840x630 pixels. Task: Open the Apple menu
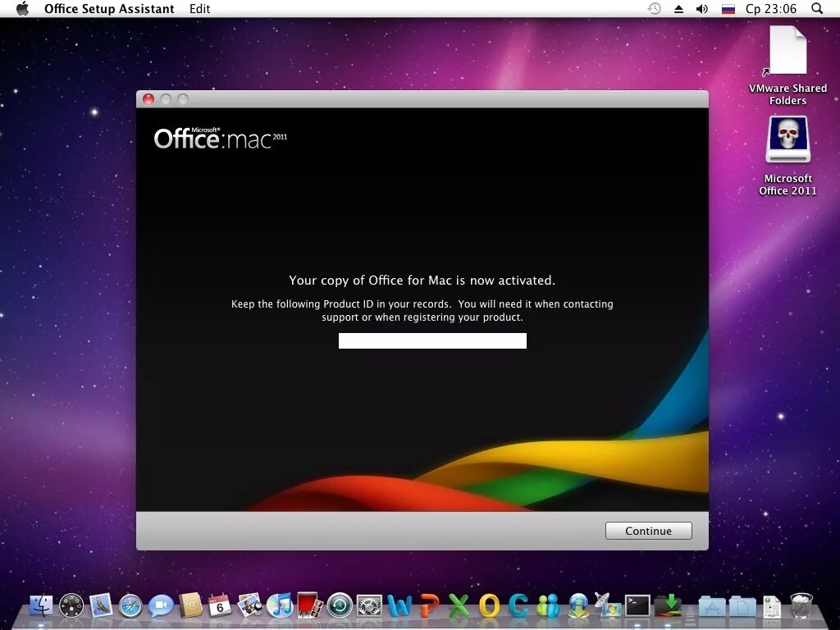click(22, 8)
